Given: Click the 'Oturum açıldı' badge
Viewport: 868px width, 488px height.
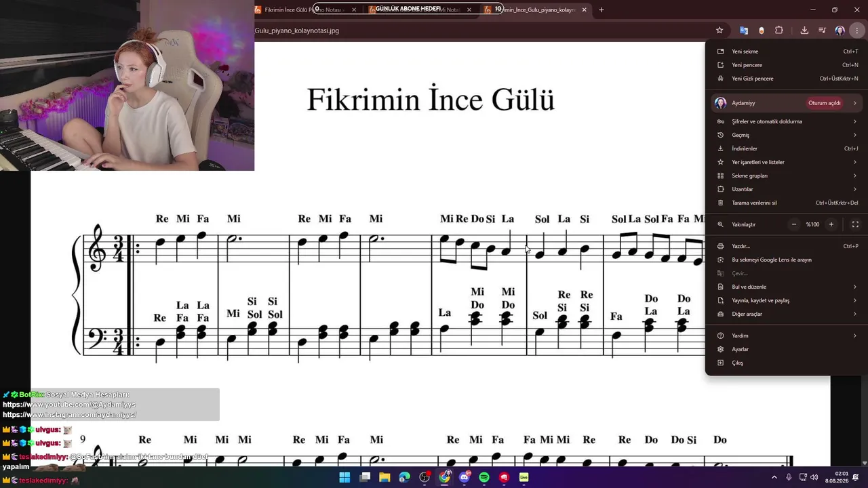Looking at the screenshot, I should 825,103.
